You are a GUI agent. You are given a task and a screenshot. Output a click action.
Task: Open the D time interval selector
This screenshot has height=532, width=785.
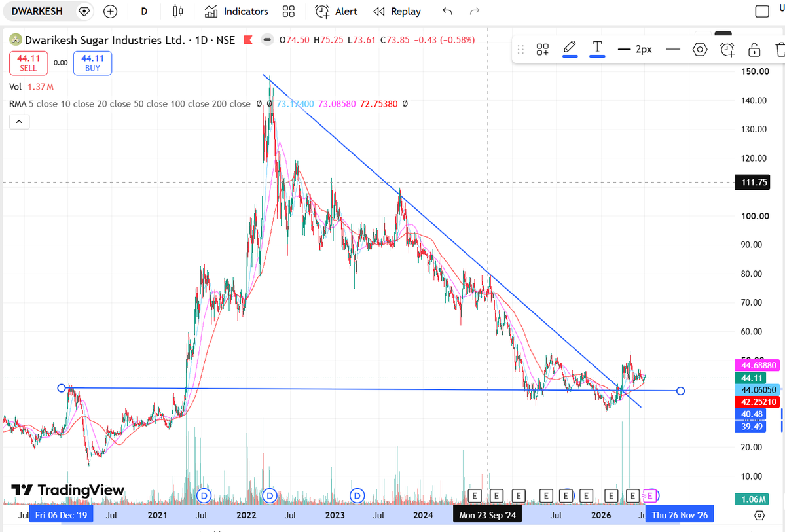pos(144,11)
